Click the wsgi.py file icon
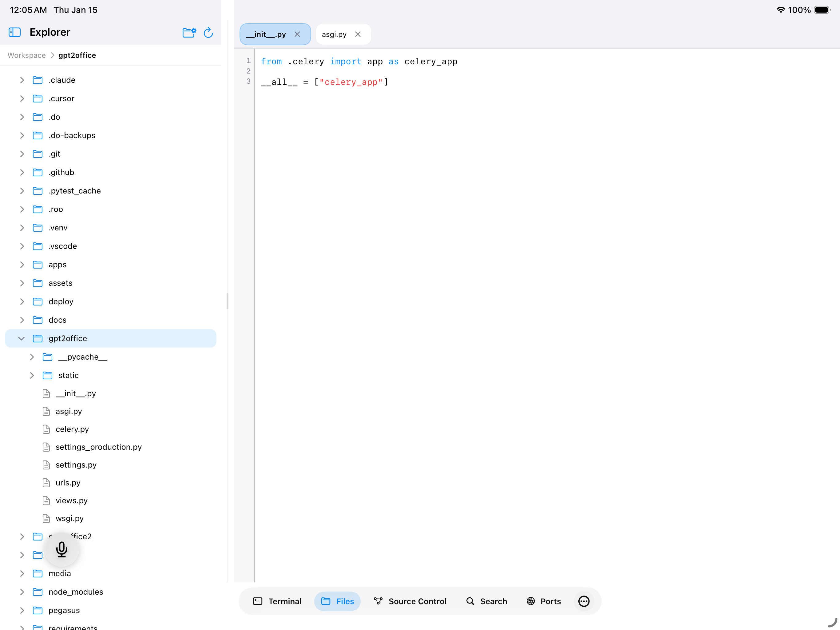 pyautogui.click(x=46, y=518)
